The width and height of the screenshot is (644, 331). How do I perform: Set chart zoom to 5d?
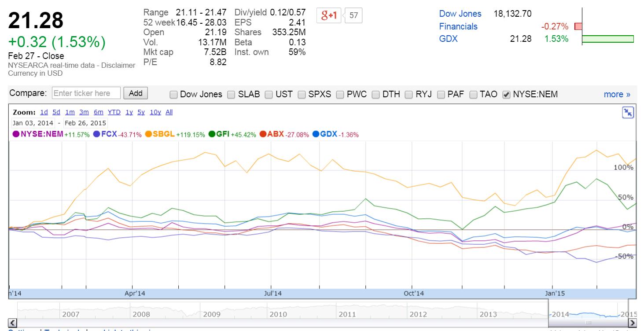tap(56, 112)
